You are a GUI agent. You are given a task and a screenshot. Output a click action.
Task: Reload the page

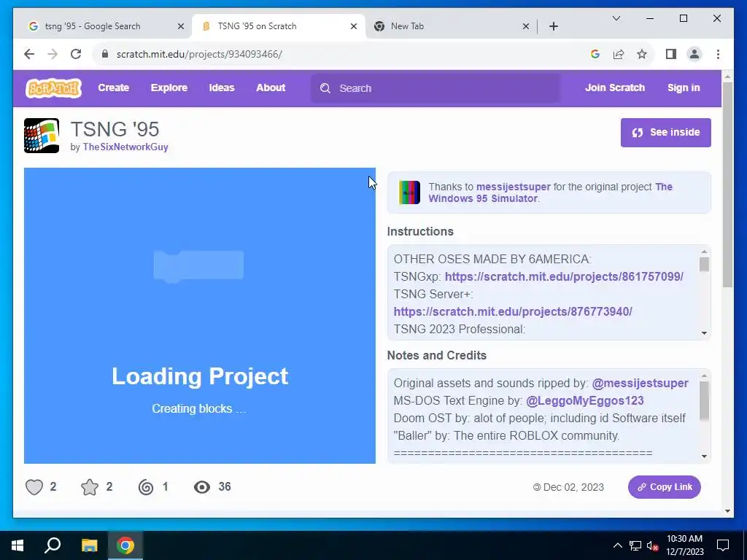click(76, 54)
